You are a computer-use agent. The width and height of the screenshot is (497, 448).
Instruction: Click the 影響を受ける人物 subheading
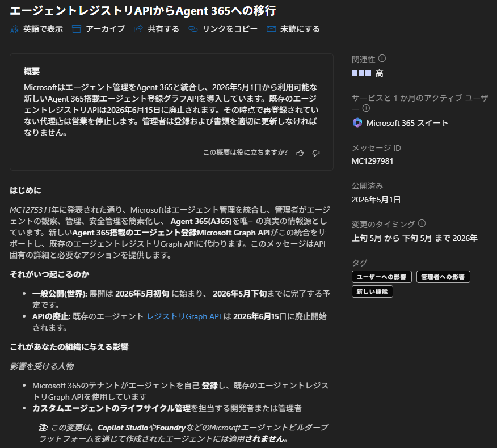click(x=42, y=366)
